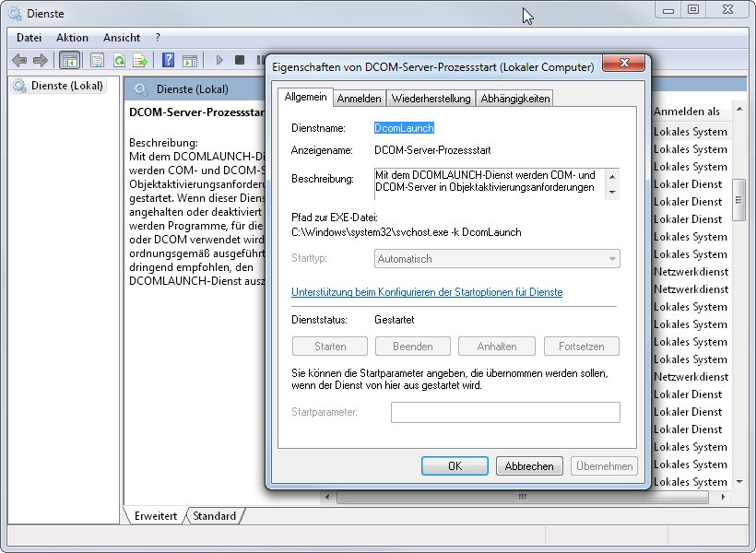Click the services list vertical scrollbar thumb
756x553 pixels.
click(x=739, y=200)
